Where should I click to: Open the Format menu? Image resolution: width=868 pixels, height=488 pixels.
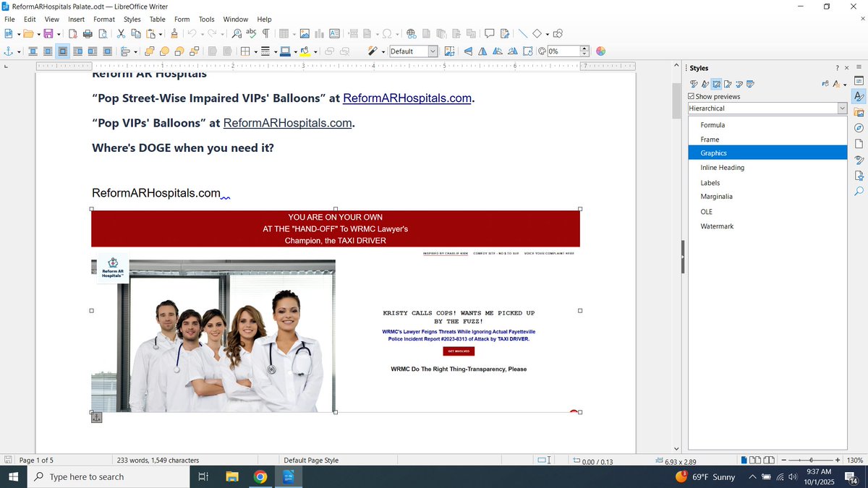(104, 20)
